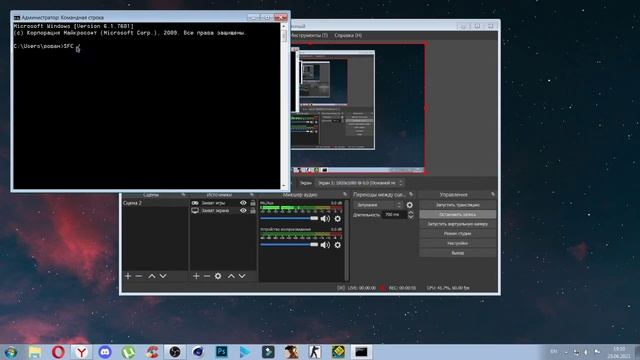Switch to Command Prompt taskbar icon

point(361,352)
